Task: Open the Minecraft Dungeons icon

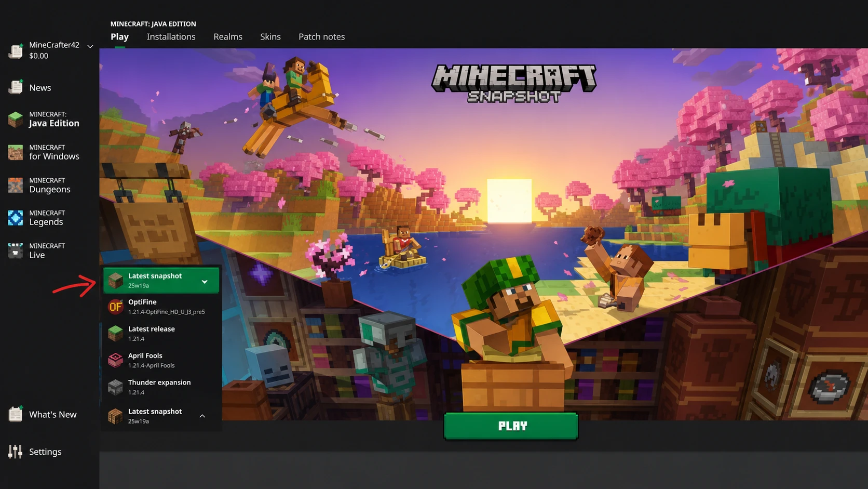Action: [16, 185]
